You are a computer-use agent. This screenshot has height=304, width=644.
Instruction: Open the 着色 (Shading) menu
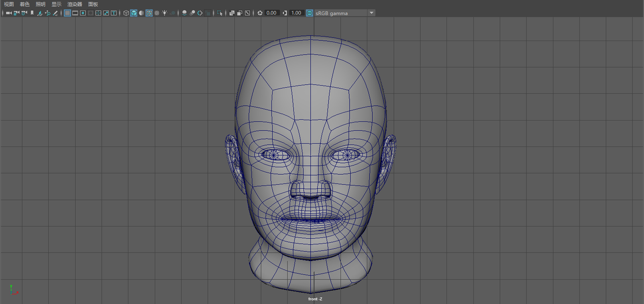(x=25, y=4)
